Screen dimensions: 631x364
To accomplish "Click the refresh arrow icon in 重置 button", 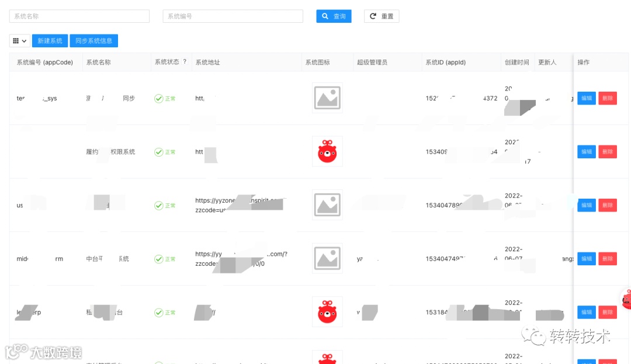I will [x=373, y=16].
